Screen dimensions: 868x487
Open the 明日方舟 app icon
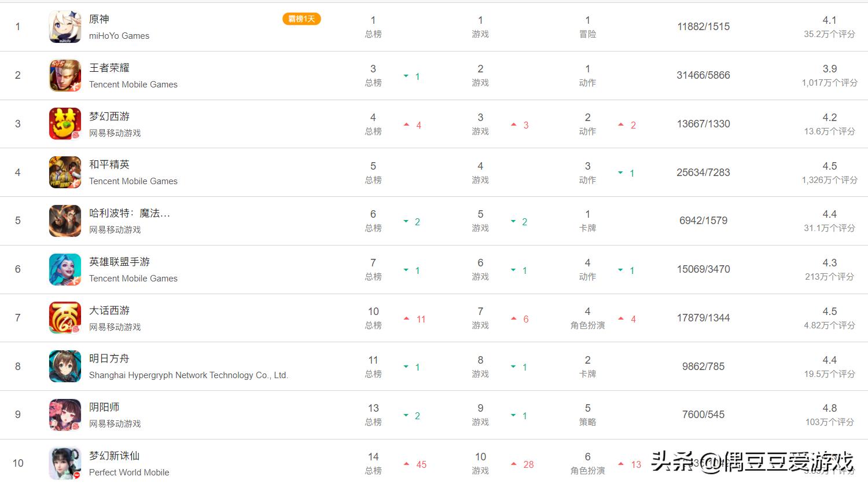tap(65, 366)
